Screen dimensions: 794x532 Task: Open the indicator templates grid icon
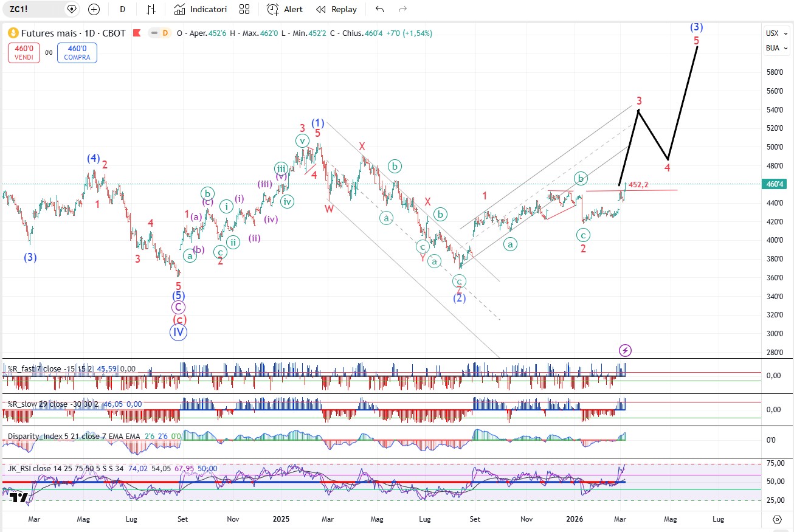pyautogui.click(x=244, y=9)
